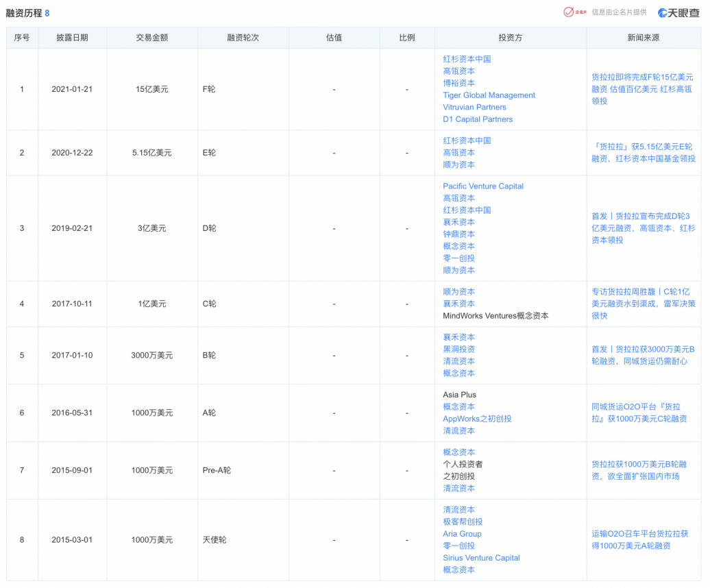710x588 pixels.
Task: Select the amount cell 5.15亿美元
Action: tap(152, 153)
